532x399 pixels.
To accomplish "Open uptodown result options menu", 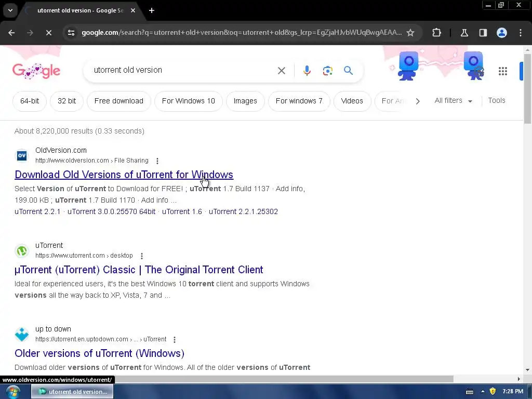I will (175, 340).
